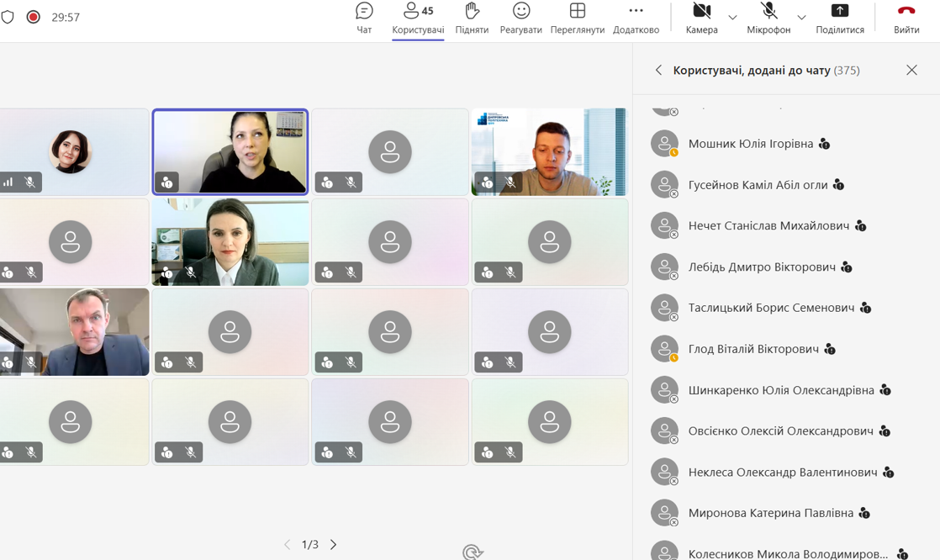Expand the microphone options dropdown arrow
This screenshot has width=940, height=560.
point(801,18)
